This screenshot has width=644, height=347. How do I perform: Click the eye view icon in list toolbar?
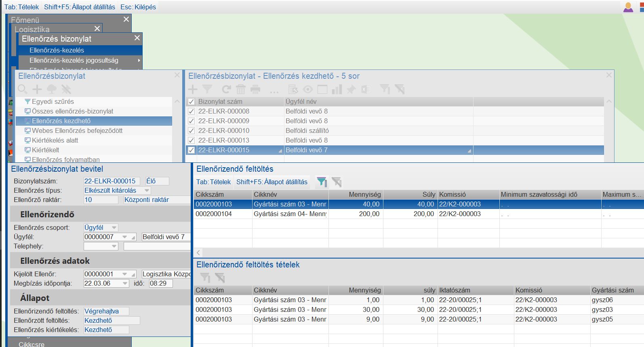click(308, 89)
